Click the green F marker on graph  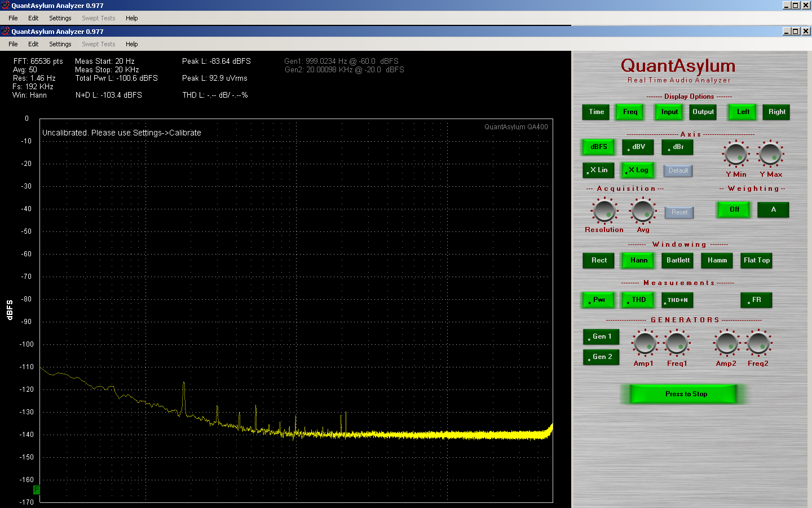36,489
